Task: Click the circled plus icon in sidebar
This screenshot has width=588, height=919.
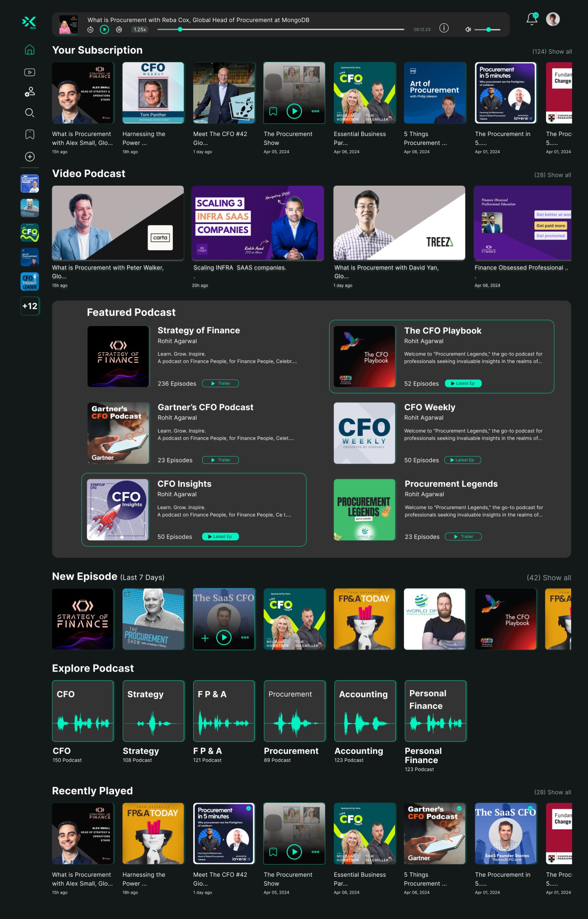Action: [29, 157]
